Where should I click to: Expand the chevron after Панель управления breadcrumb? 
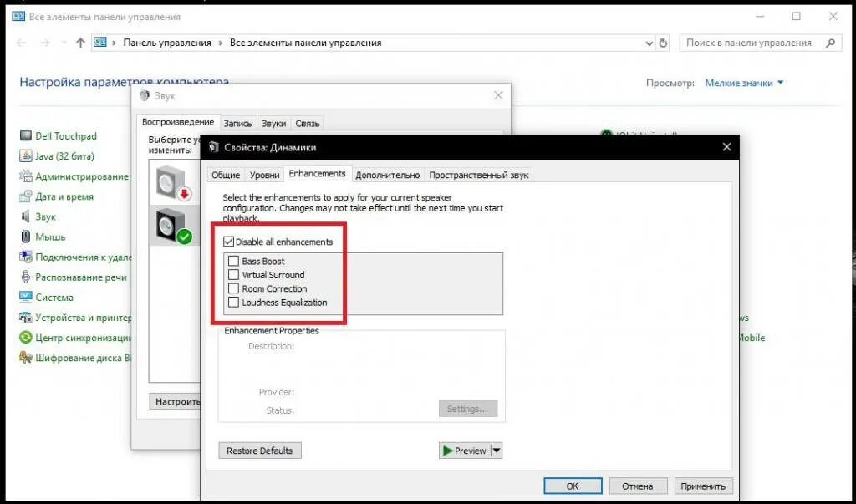(x=221, y=43)
